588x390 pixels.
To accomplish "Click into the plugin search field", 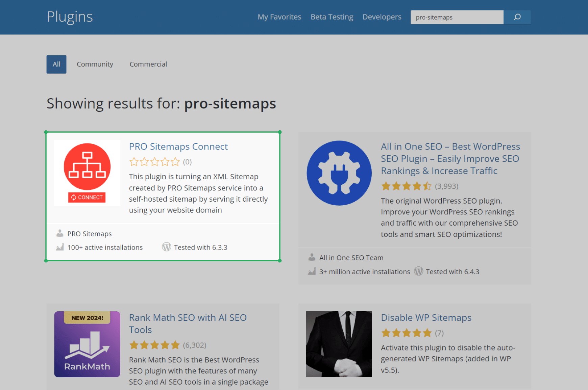I will (457, 17).
